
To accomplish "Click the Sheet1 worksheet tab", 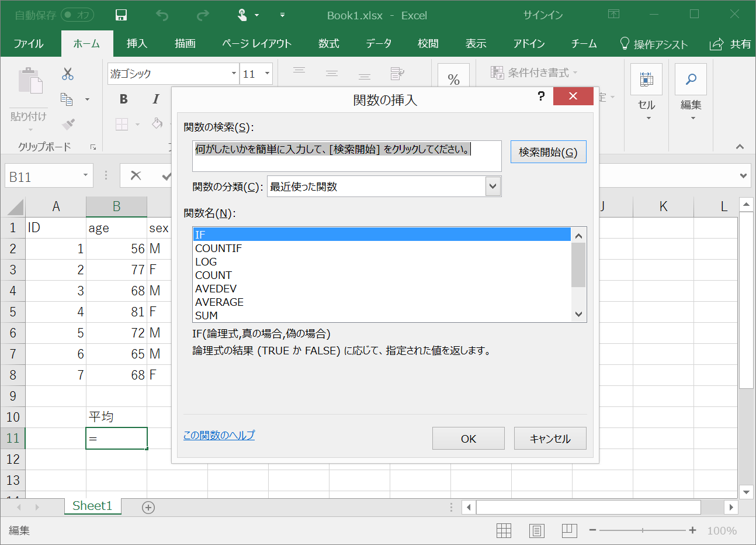I will coord(92,506).
